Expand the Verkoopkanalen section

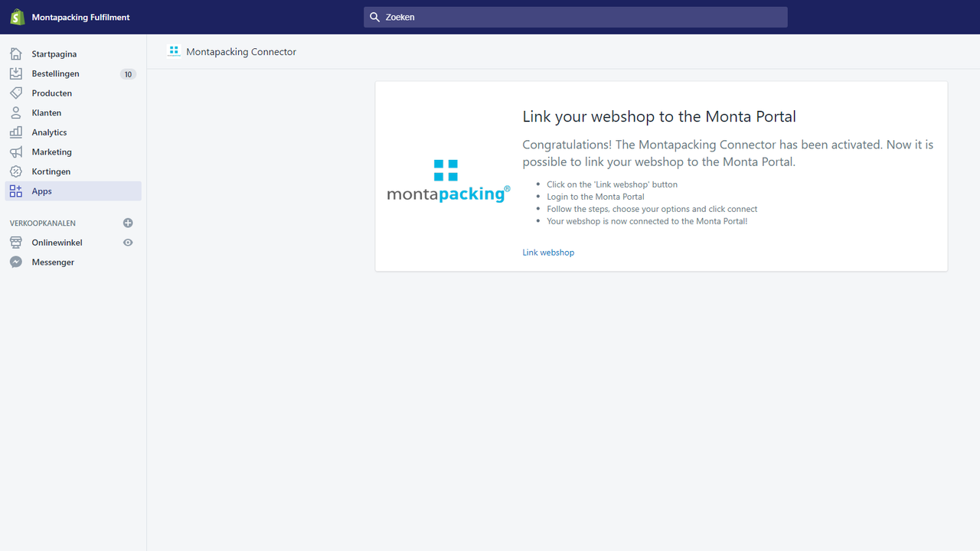pyautogui.click(x=42, y=223)
